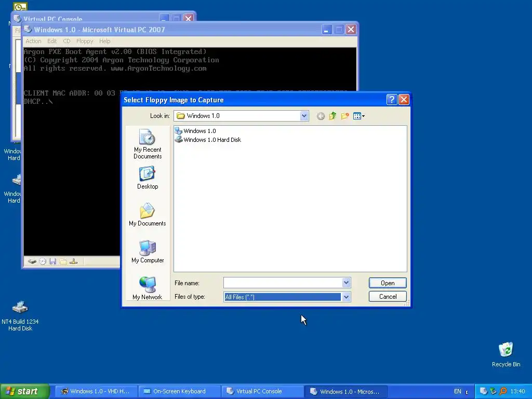Click the Cancel button
The width and height of the screenshot is (532, 399).
click(388, 297)
